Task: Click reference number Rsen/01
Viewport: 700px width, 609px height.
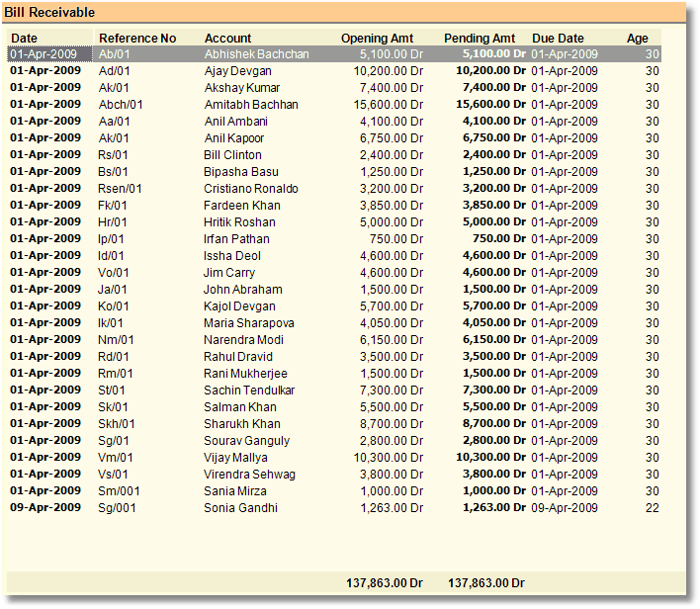Action: [x=120, y=189]
